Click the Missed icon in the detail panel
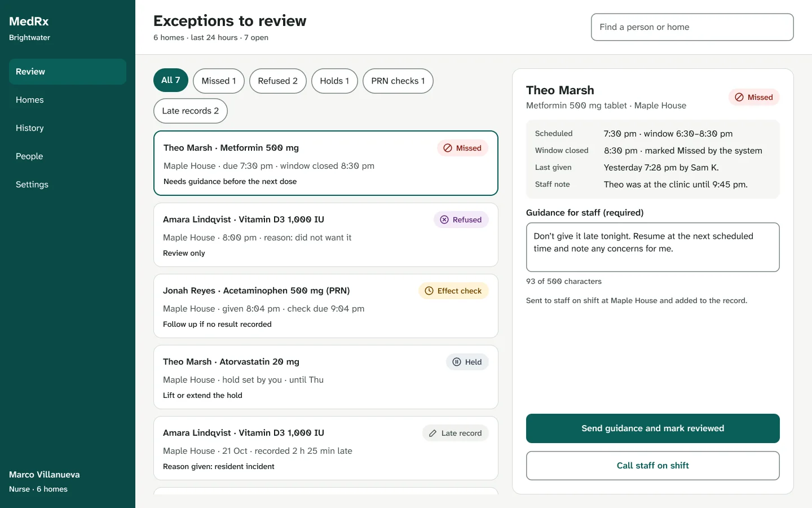This screenshot has width=812, height=508. [739, 97]
